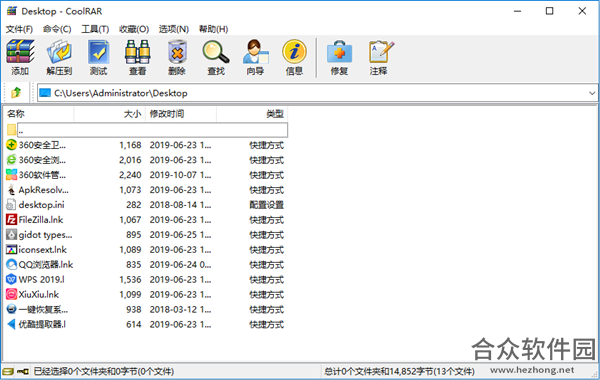Click the ApkResolv file icon
600x380 pixels.
(11, 190)
